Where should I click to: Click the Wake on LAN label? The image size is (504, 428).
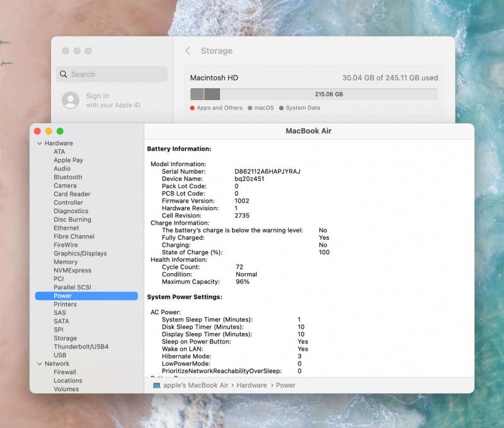[x=183, y=349]
